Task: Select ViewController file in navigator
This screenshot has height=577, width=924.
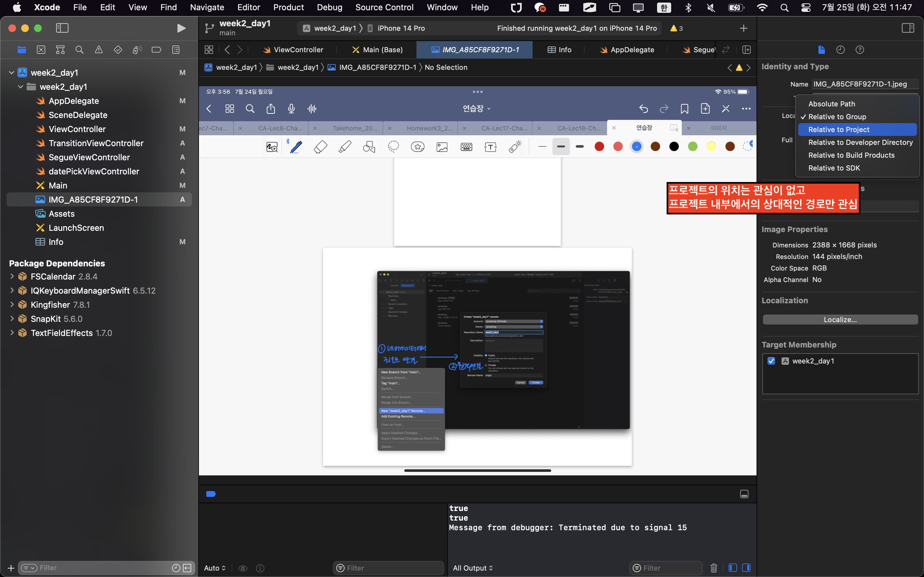Action: 77,129
